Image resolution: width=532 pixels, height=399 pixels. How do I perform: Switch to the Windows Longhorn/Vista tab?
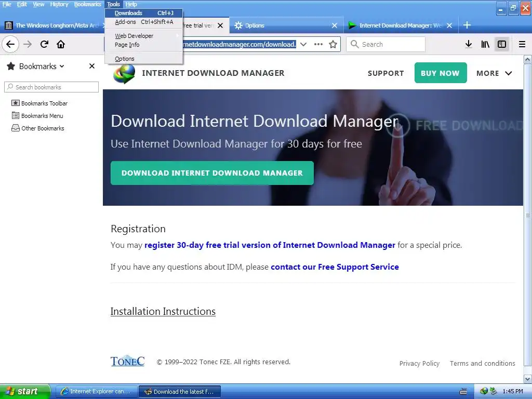54,25
